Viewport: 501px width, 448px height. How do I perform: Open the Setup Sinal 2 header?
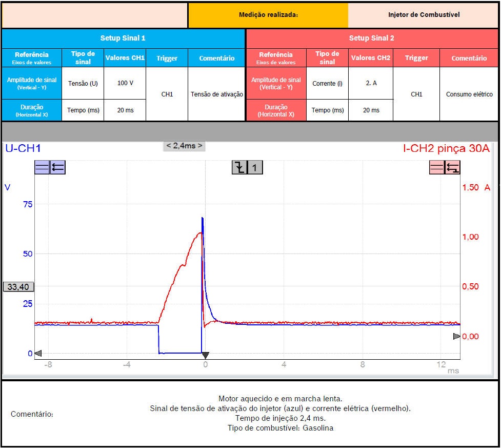372,38
